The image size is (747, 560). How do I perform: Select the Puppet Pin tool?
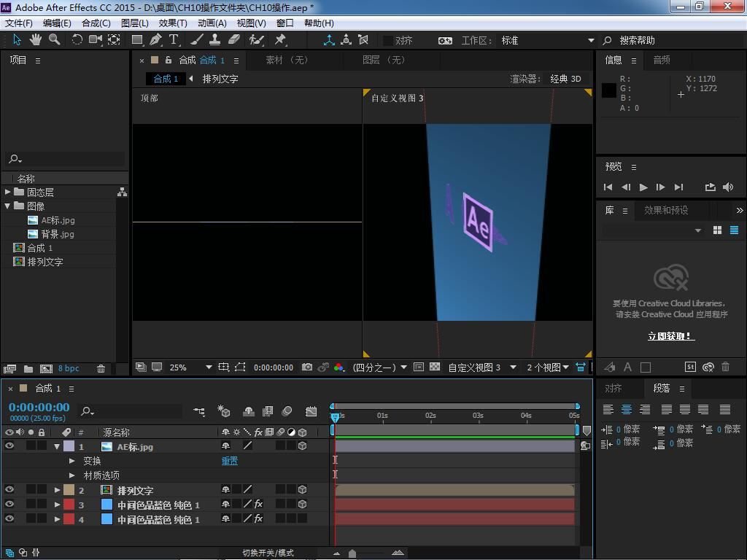click(280, 39)
